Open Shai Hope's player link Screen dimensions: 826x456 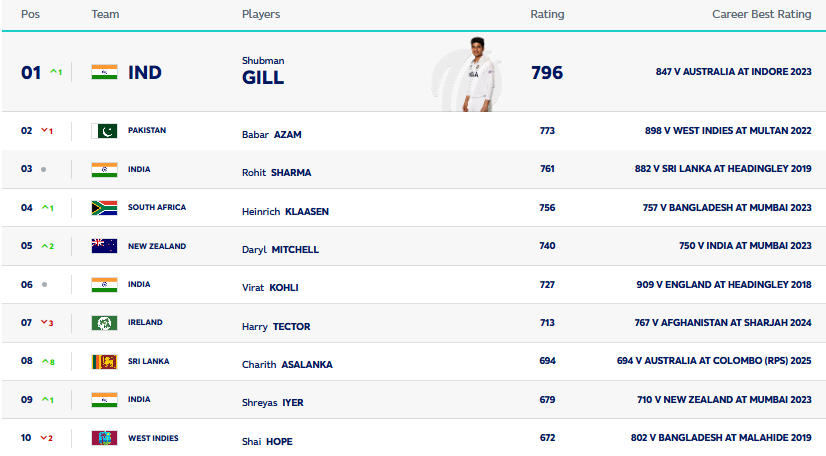tap(267, 441)
